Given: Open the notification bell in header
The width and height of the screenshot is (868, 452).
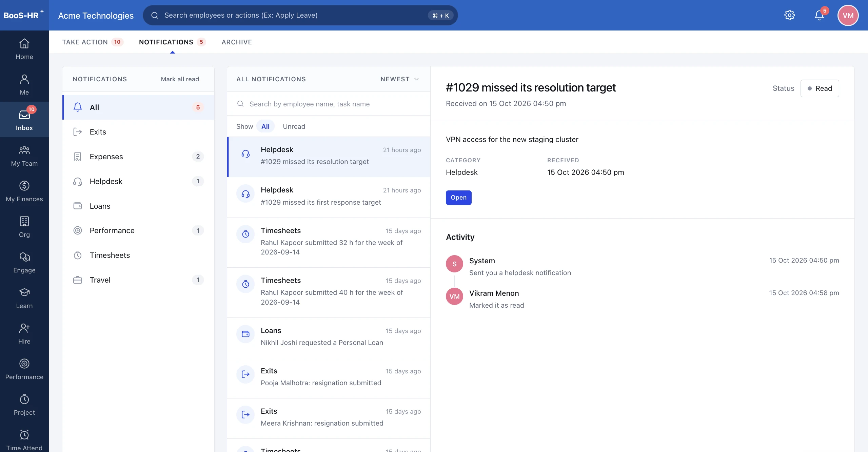Looking at the screenshot, I should [819, 15].
